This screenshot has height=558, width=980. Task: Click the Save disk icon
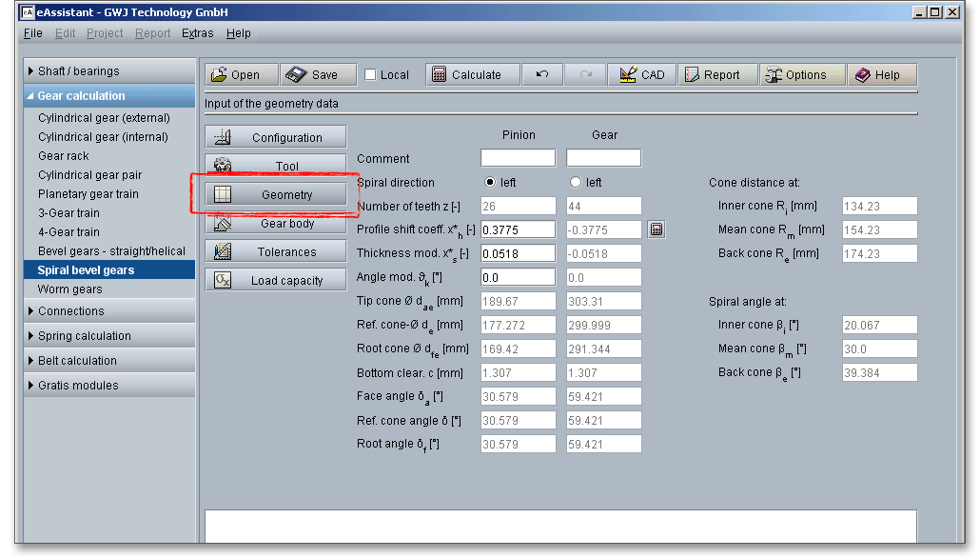coord(297,75)
